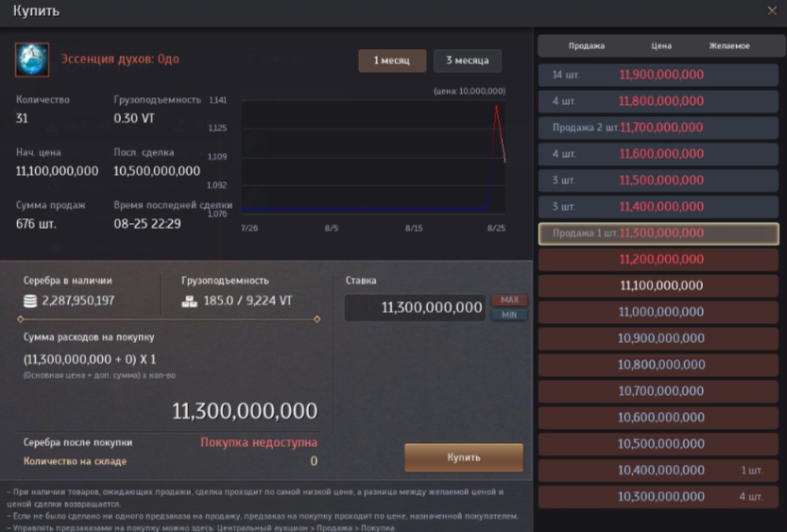Select the 10,400,000,000 price row
Image resolution: width=787 pixels, height=532 pixels.
(x=658, y=471)
